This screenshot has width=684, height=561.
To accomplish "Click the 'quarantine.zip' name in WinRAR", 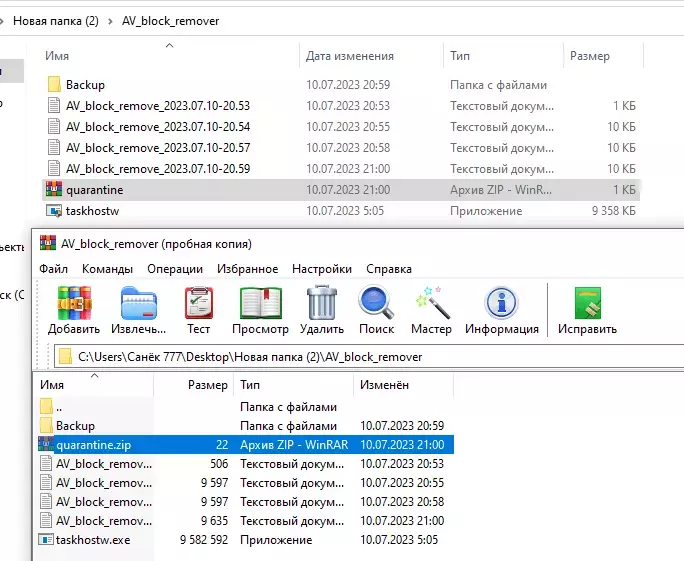I will (93, 445).
